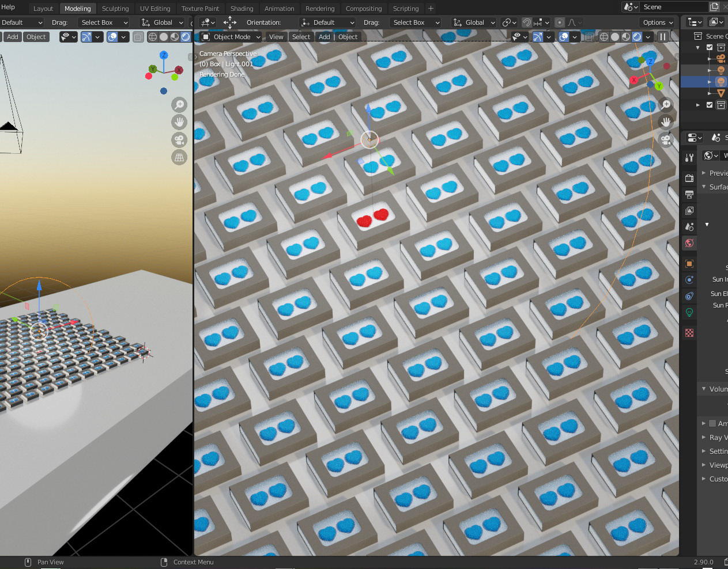Image resolution: width=728 pixels, height=569 pixels.
Task: Click camera view icon in left viewport
Action: point(179,140)
